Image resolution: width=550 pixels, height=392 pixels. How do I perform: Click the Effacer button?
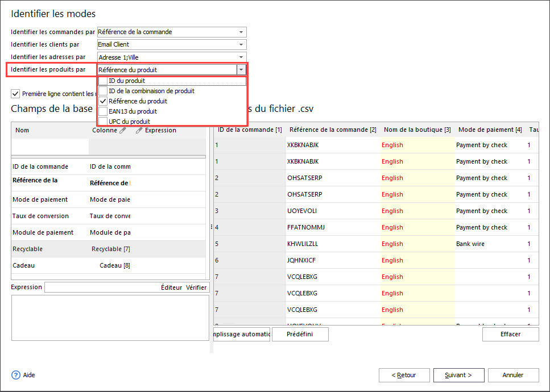(x=510, y=334)
